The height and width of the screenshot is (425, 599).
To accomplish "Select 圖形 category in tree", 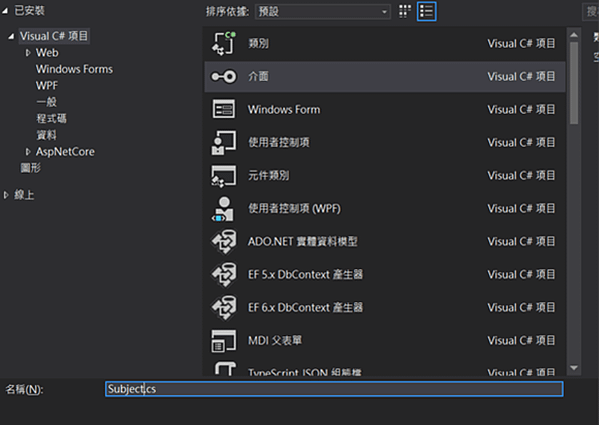I will 31,168.
